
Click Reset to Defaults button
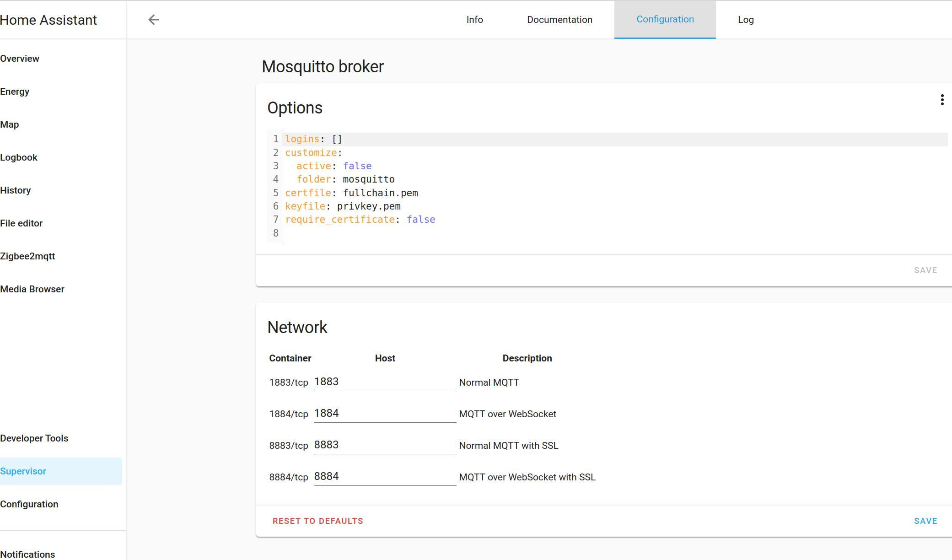[x=317, y=521]
